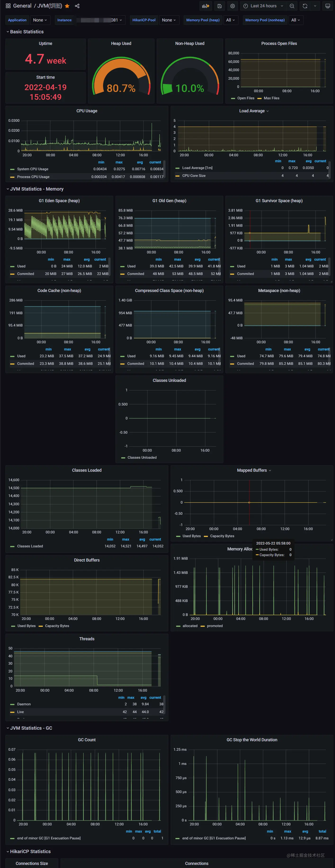Toggle Load Average [1m] legend series

[x=197, y=168]
